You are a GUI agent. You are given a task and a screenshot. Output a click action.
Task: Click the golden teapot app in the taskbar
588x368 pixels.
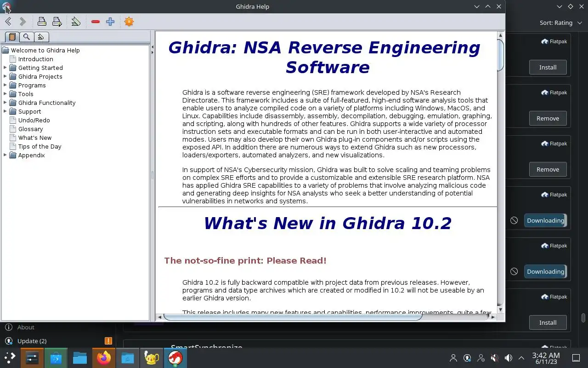point(152,358)
